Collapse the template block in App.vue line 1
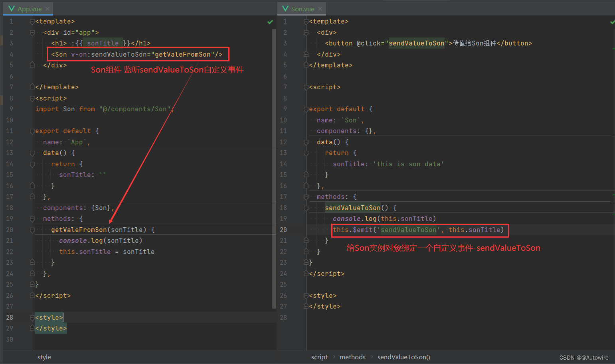Screen dimensions: 615x364 [x=32, y=22]
